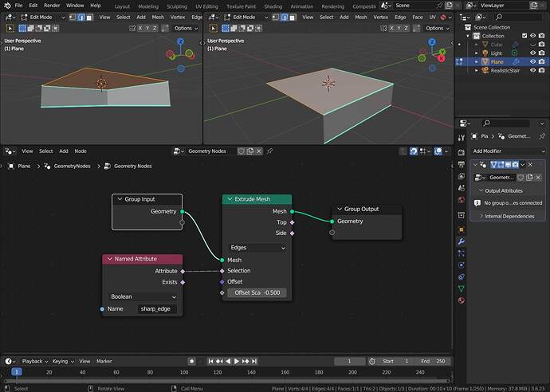
Task: Open the Output properties tab
Action: [x=462, y=164]
